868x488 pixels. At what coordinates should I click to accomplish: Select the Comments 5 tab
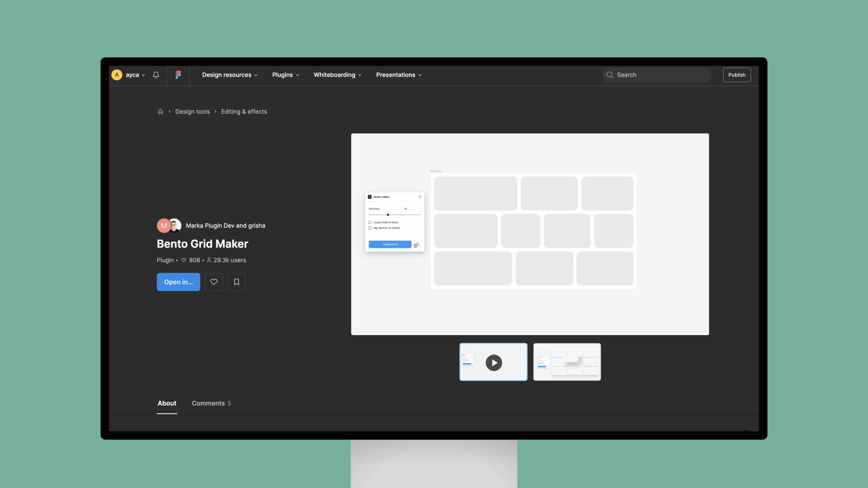tap(211, 403)
